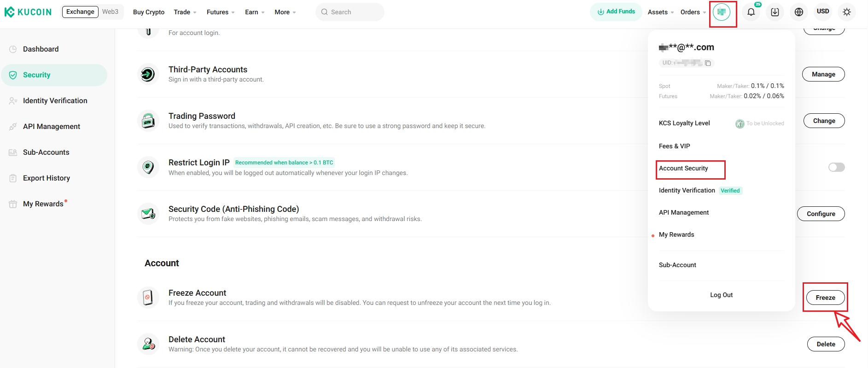Click Configure for Anti-Phishing Code
868x368 pixels.
click(821, 214)
